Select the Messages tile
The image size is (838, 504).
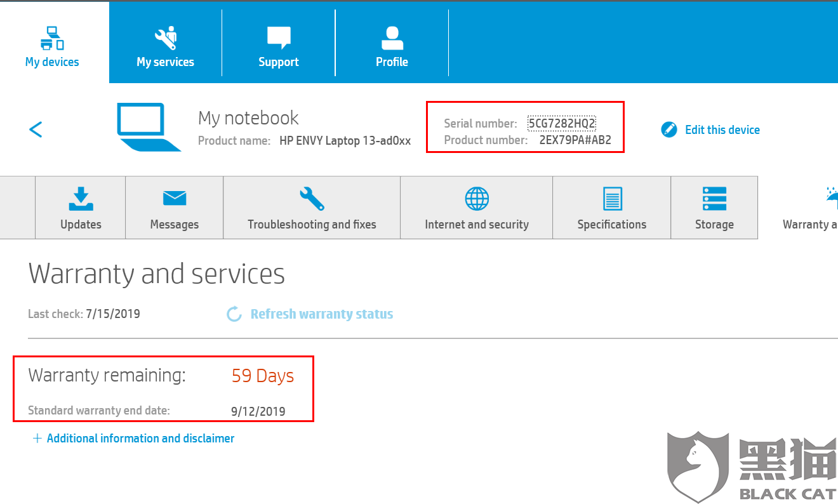(x=175, y=208)
